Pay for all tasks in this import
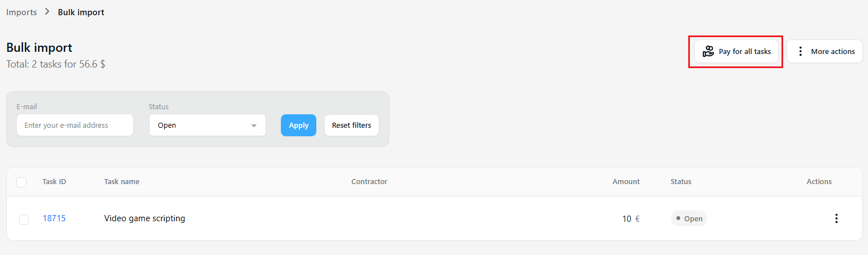 (737, 51)
